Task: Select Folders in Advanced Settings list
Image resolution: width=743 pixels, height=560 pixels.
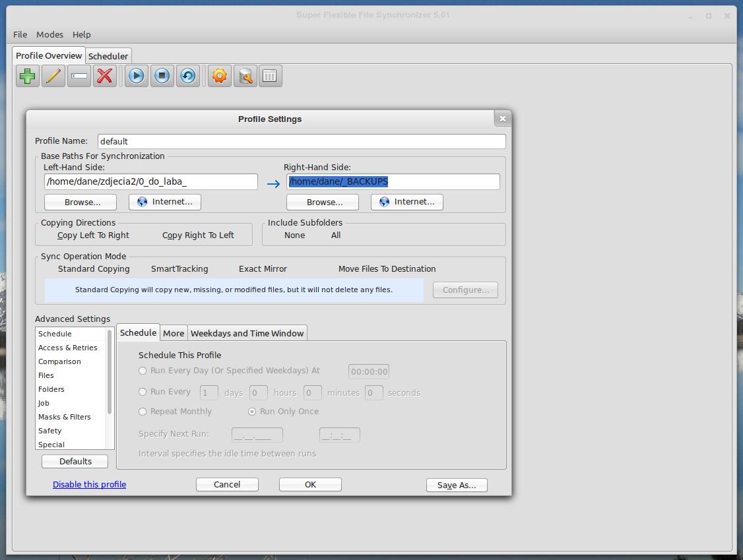Action: point(71,389)
